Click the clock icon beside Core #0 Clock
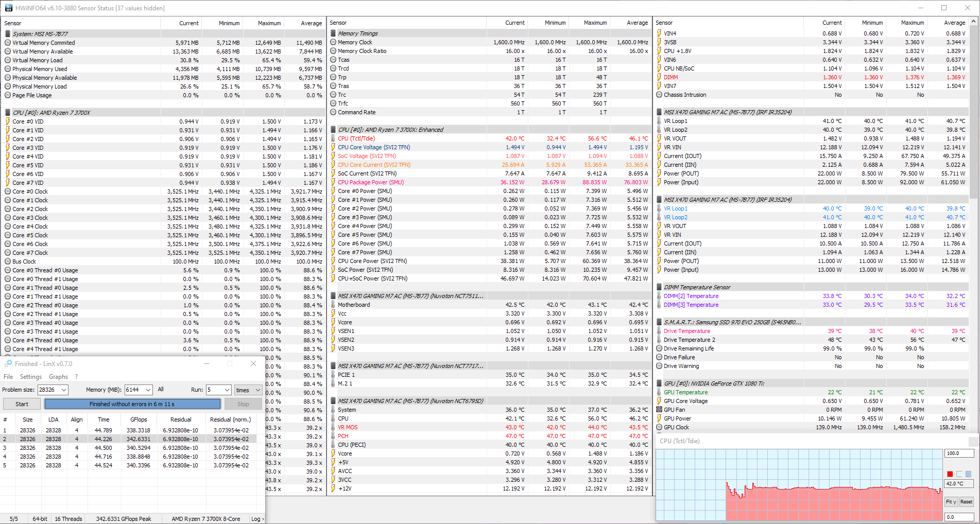The width and height of the screenshot is (980, 524). pyautogui.click(x=8, y=191)
